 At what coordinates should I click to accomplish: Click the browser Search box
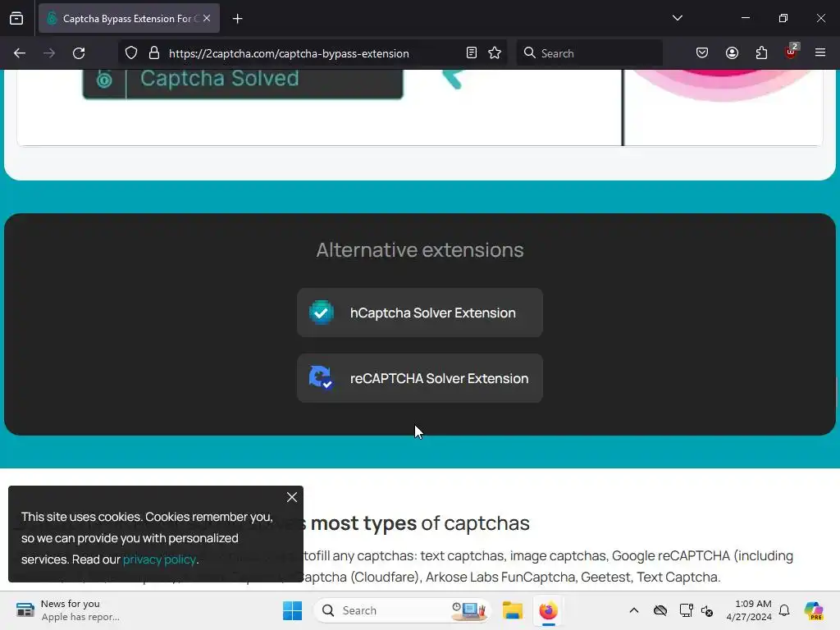[x=589, y=53]
